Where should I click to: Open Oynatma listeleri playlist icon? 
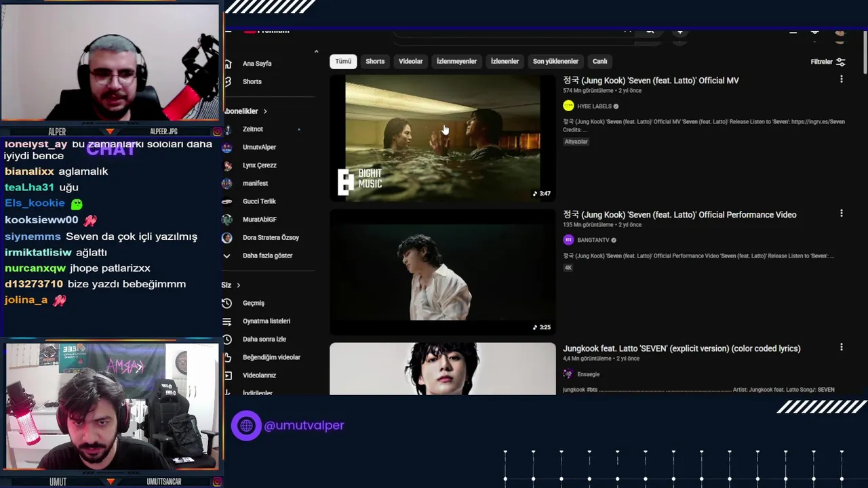point(227,321)
